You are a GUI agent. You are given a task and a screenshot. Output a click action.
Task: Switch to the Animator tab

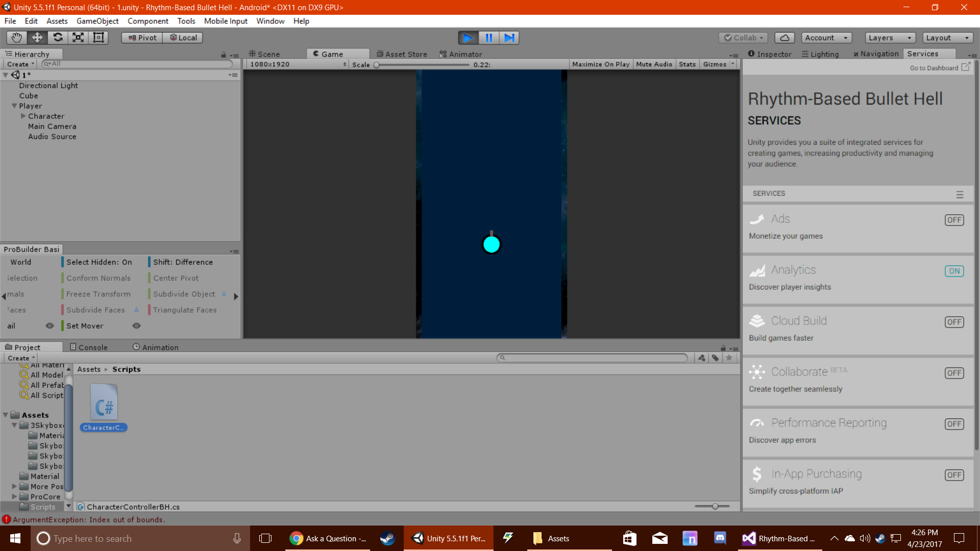coord(461,54)
